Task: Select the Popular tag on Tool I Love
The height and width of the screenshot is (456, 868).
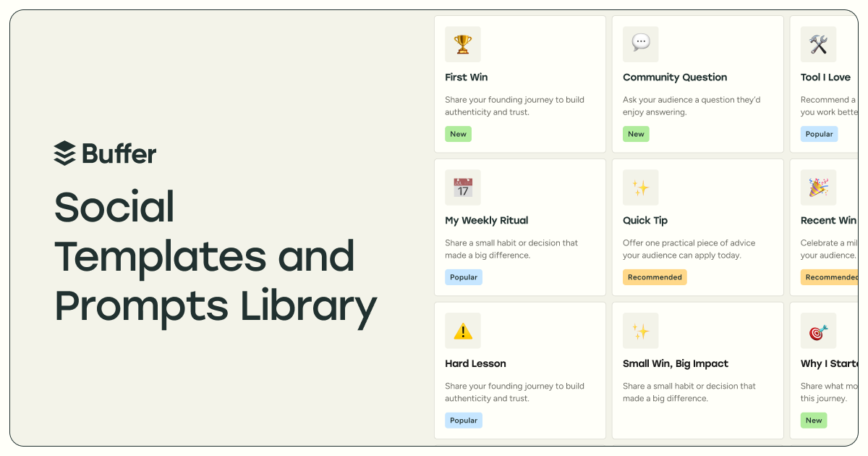Action: [x=819, y=134]
